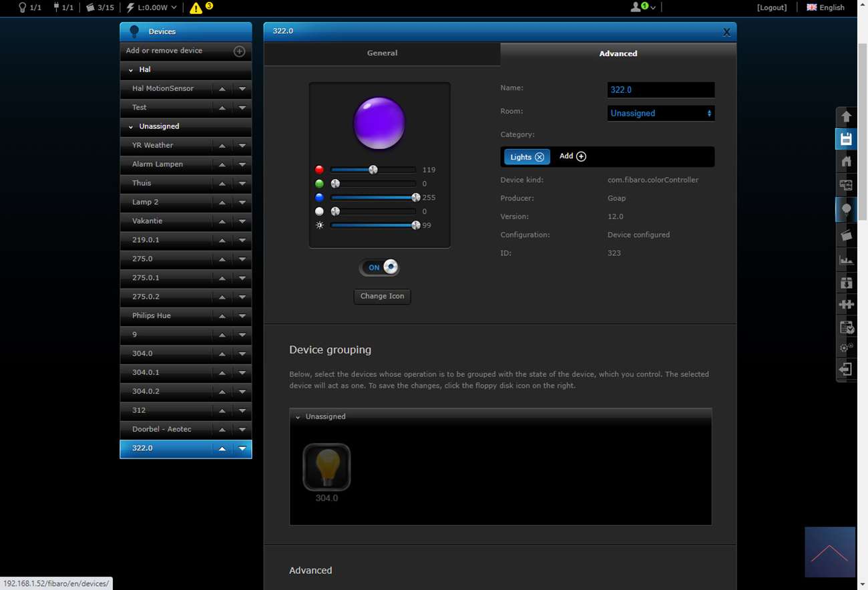Screen dimensions: 868x590
Task: Open the scenes clapperboard sidebar icon
Action: [846, 235]
